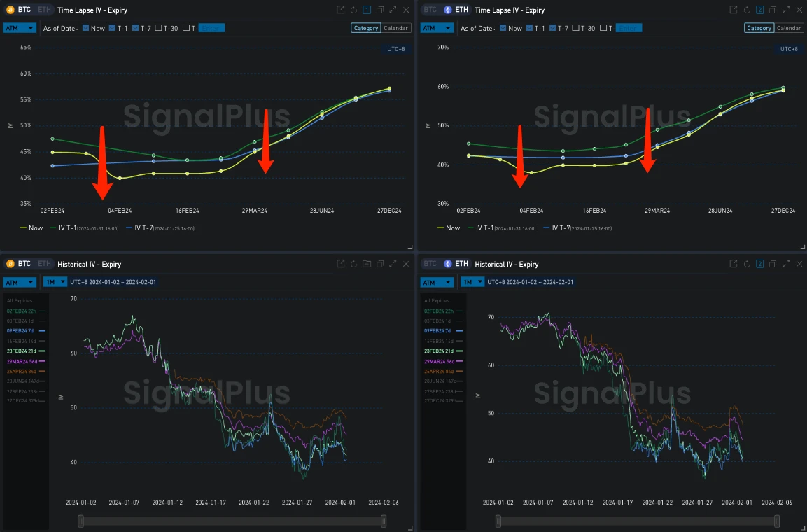Uncheck the Now checkbox in BTC Time Lapse panel
Screen dimensions: 807x532
tap(86, 28)
